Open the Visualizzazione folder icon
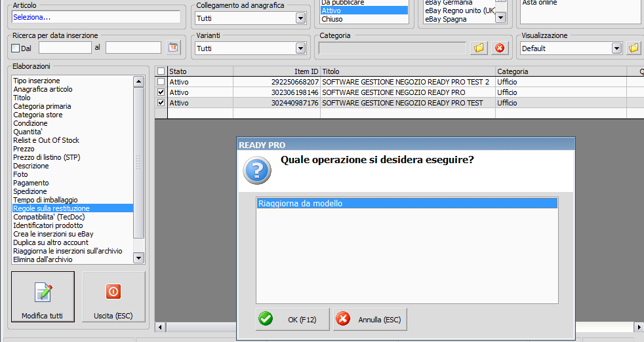The width and height of the screenshot is (644, 342). click(x=634, y=48)
